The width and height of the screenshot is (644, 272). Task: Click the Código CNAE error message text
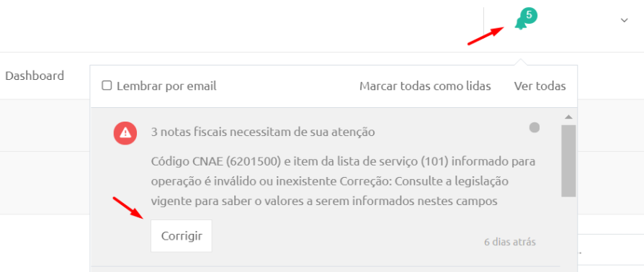pyautogui.click(x=344, y=181)
